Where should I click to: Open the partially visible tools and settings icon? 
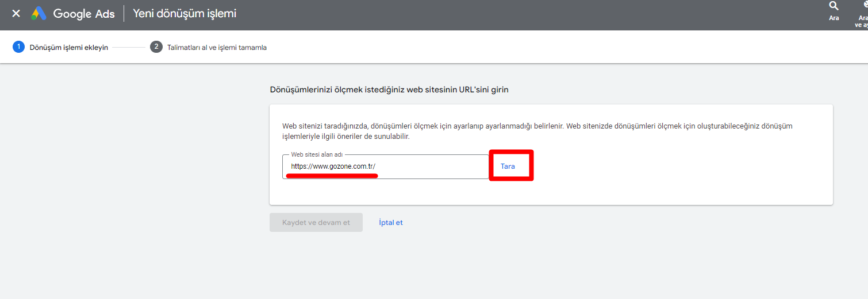coord(863,6)
